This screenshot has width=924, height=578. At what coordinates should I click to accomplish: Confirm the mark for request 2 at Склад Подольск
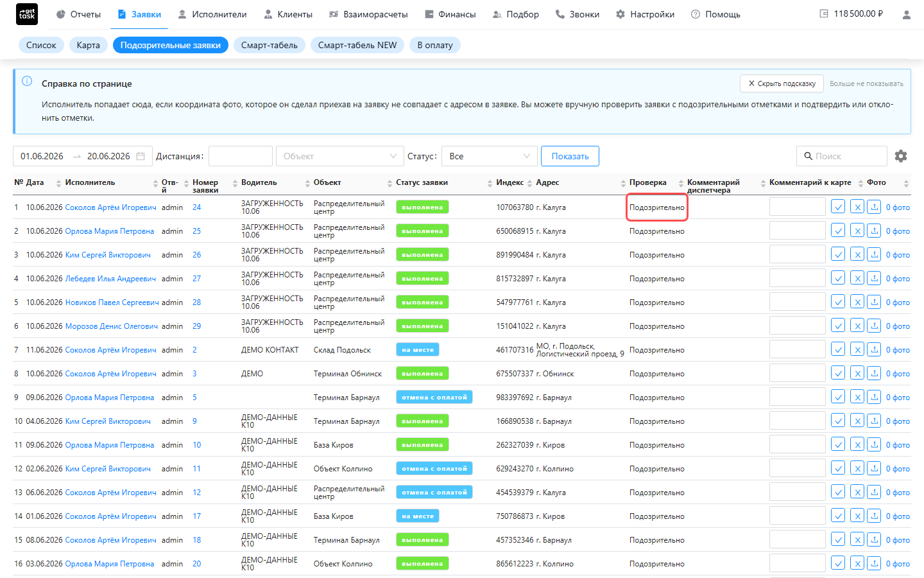(838, 349)
